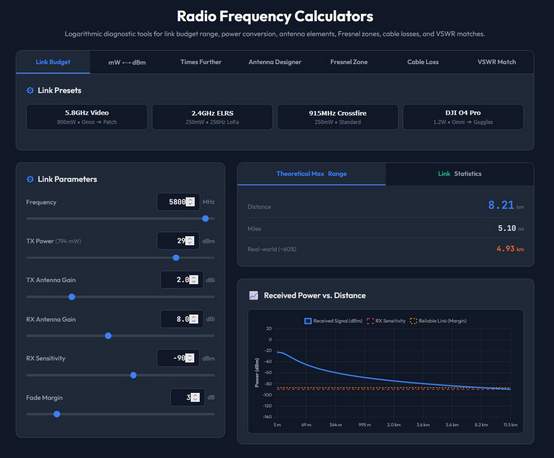Toggle Received Signal legend entry

[x=333, y=321]
